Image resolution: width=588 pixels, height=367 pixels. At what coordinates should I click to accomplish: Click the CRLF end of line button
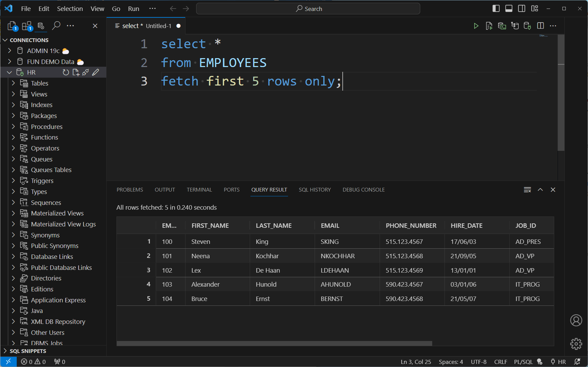click(501, 362)
